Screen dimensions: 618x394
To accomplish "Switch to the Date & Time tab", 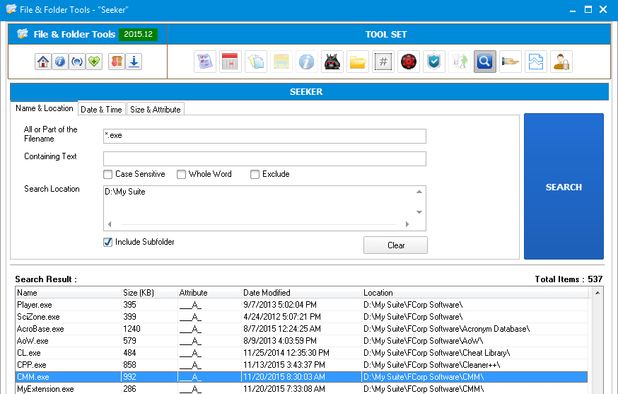I will click(101, 110).
